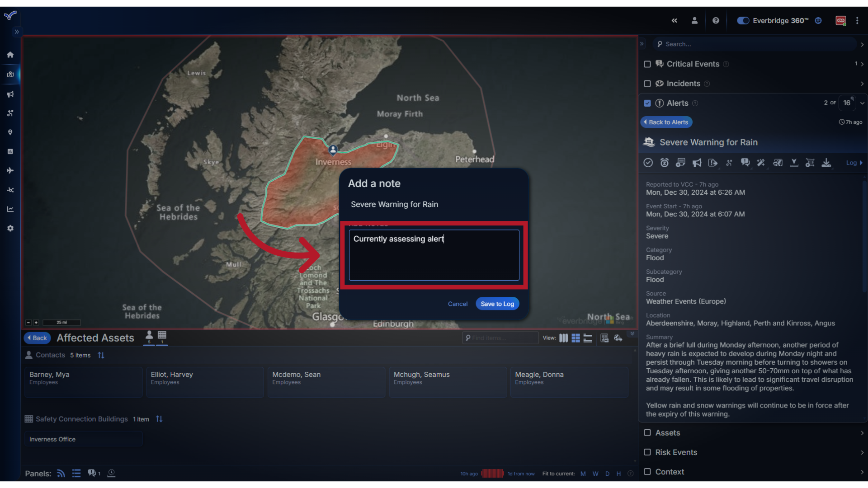Select the travel/flight icon in sidebar

click(10, 170)
